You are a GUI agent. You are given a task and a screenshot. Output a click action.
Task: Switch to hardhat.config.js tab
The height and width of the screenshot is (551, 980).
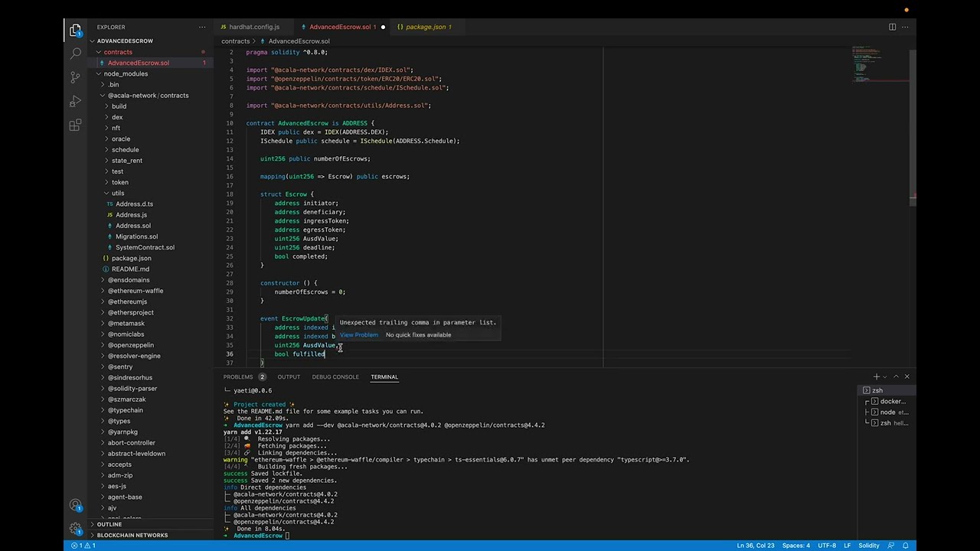[x=254, y=27]
